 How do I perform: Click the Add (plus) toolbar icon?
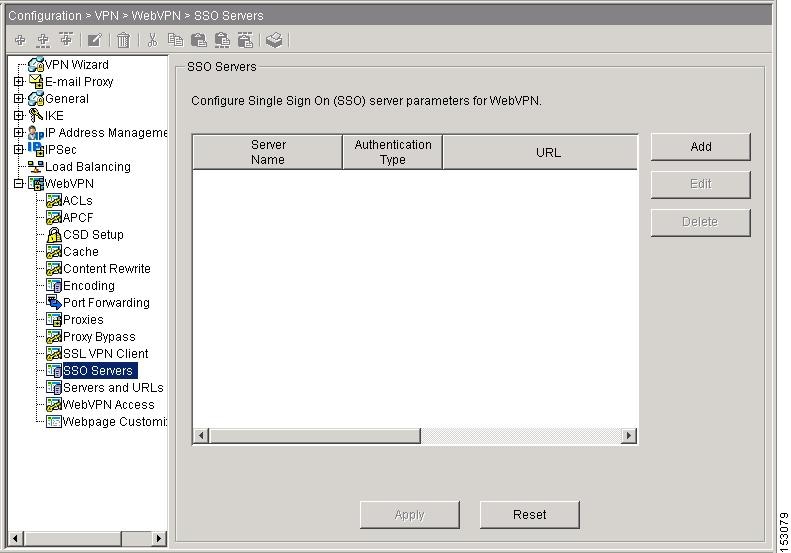20,40
